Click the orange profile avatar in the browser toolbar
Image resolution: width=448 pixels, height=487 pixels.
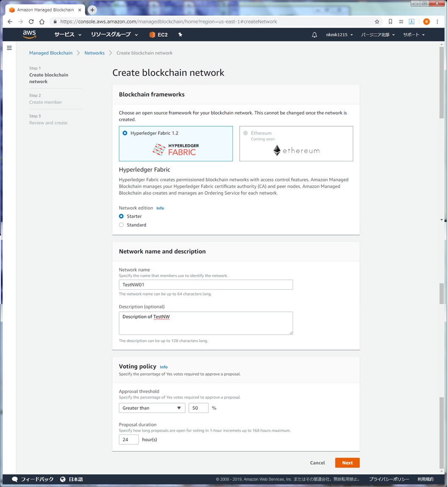(x=426, y=22)
